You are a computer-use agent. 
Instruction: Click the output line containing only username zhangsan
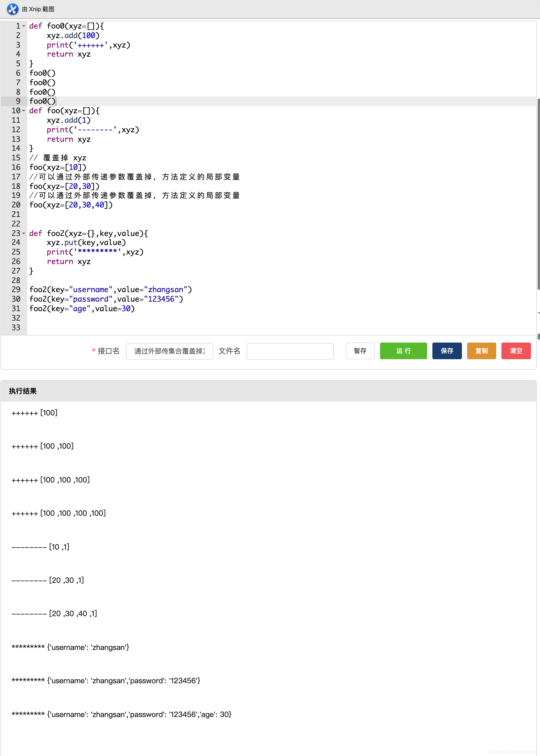point(70,647)
